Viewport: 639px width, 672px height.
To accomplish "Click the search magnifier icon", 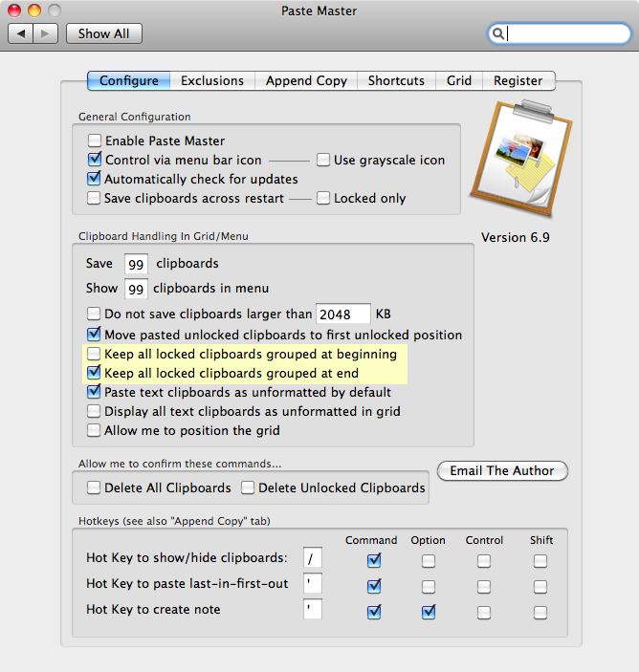I will click(498, 33).
